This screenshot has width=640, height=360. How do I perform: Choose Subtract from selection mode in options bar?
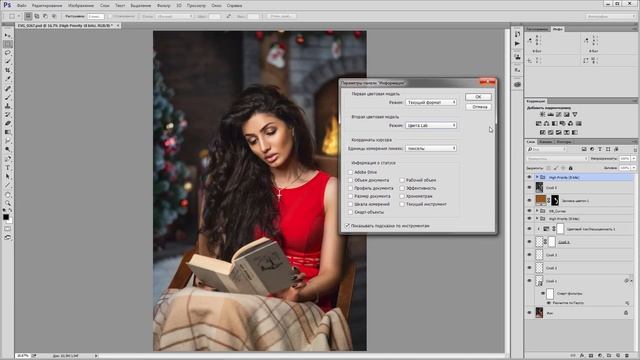(x=45, y=16)
